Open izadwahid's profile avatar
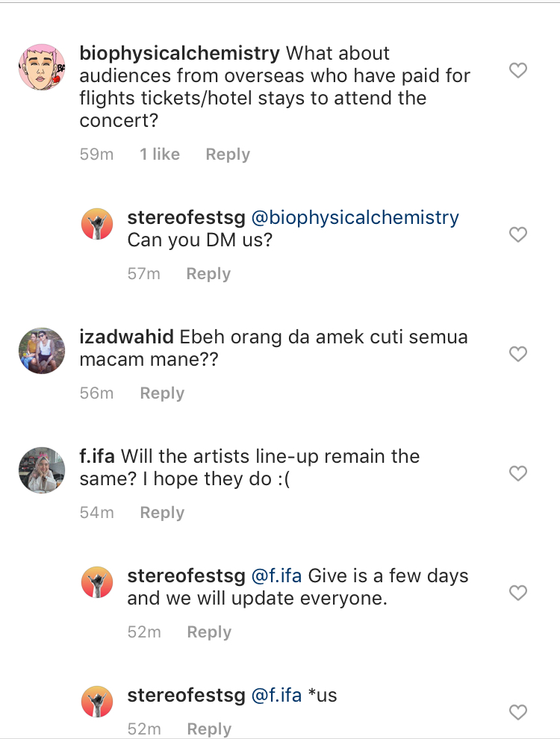The width and height of the screenshot is (560, 739). 42,349
